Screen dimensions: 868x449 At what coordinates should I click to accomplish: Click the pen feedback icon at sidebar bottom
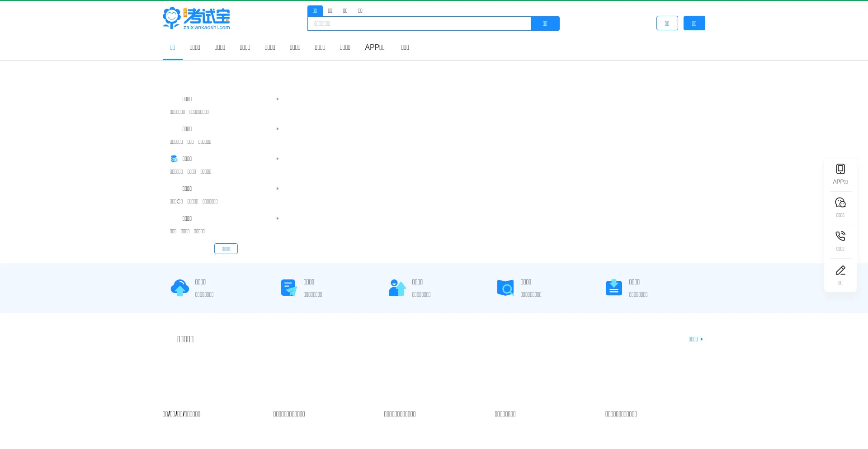[840, 270]
